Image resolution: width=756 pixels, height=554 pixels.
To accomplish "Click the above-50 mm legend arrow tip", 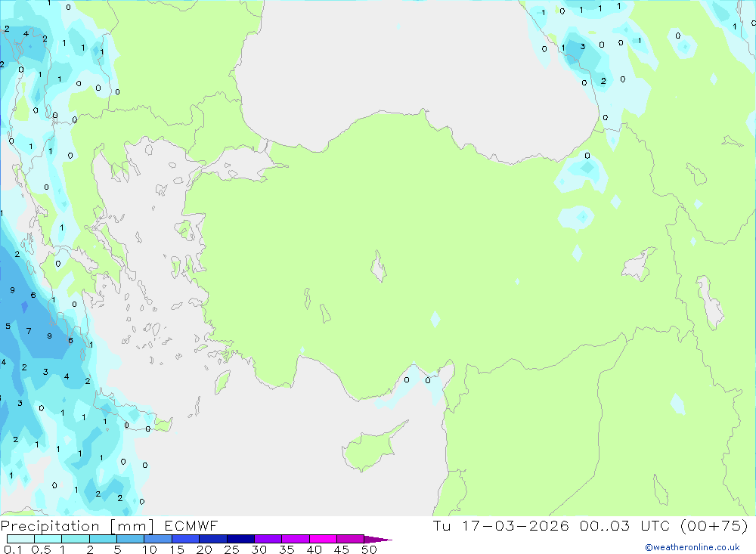I will (378, 540).
